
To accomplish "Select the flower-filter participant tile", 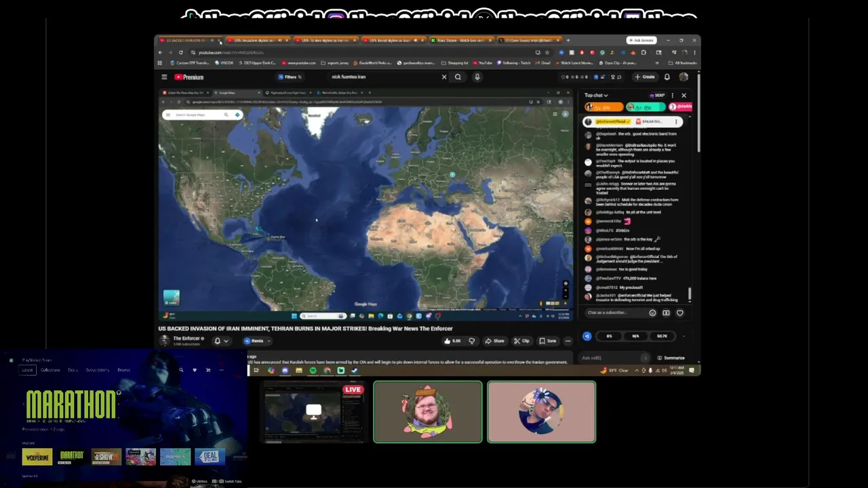I will (542, 412).
